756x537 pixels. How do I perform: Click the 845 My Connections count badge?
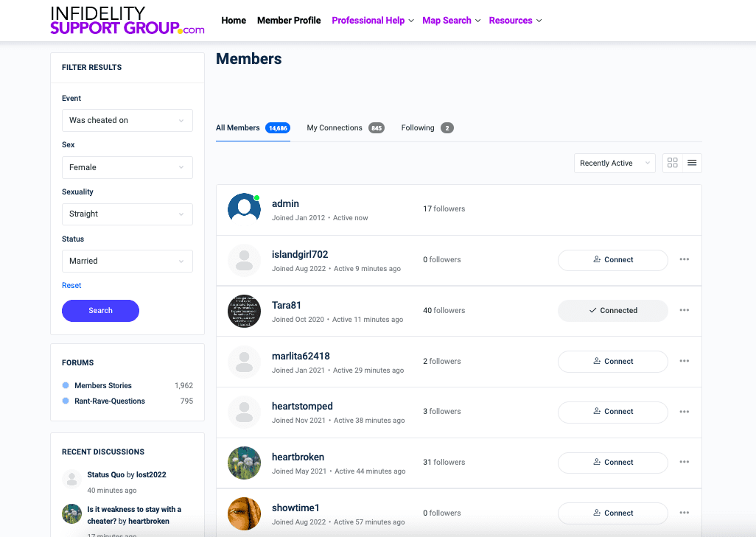(377, 127)
